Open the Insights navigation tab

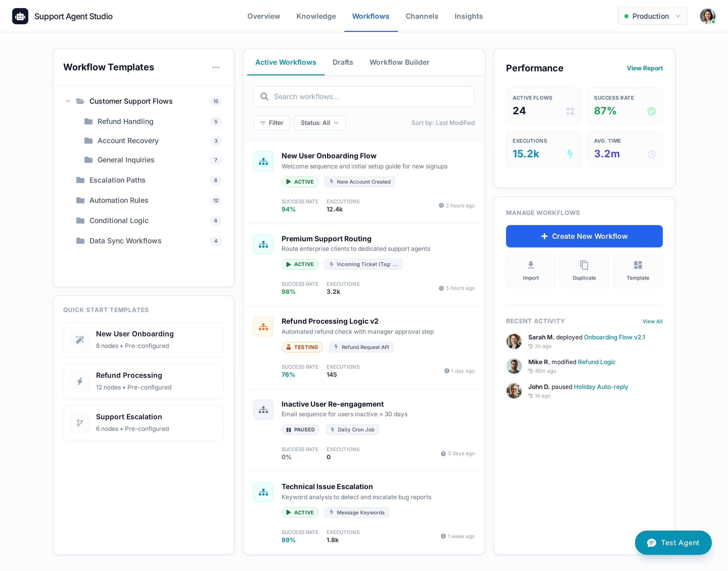coord(468,16)
